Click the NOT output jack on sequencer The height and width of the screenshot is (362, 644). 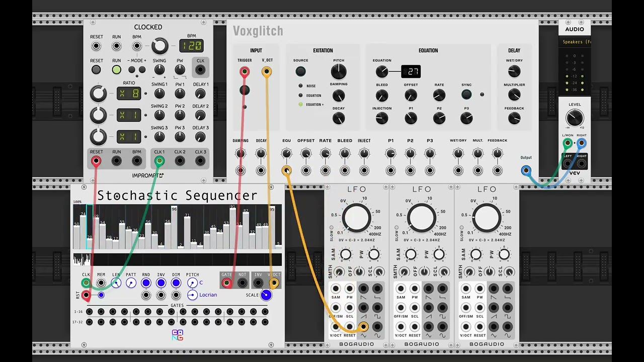coord(242,283)
